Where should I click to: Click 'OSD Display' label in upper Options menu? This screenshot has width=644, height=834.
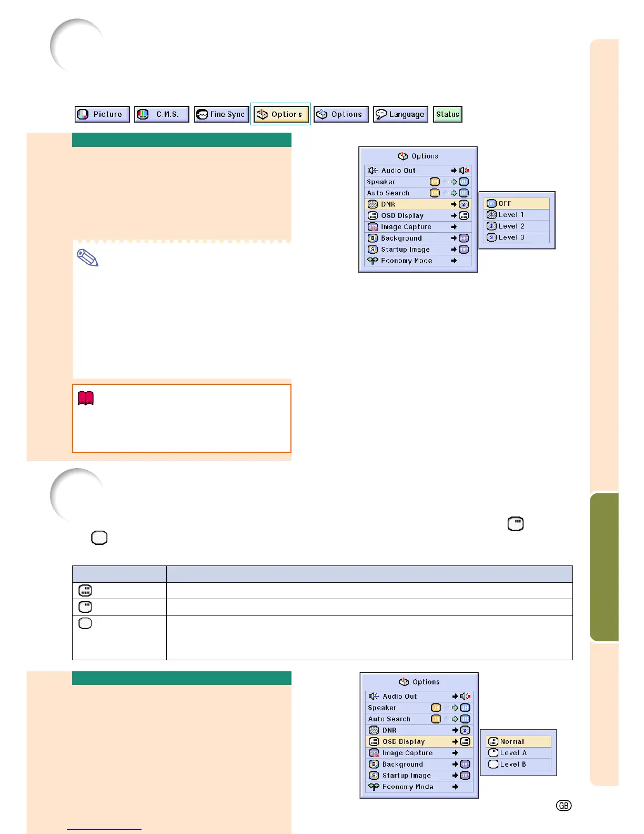click(402, 215)
